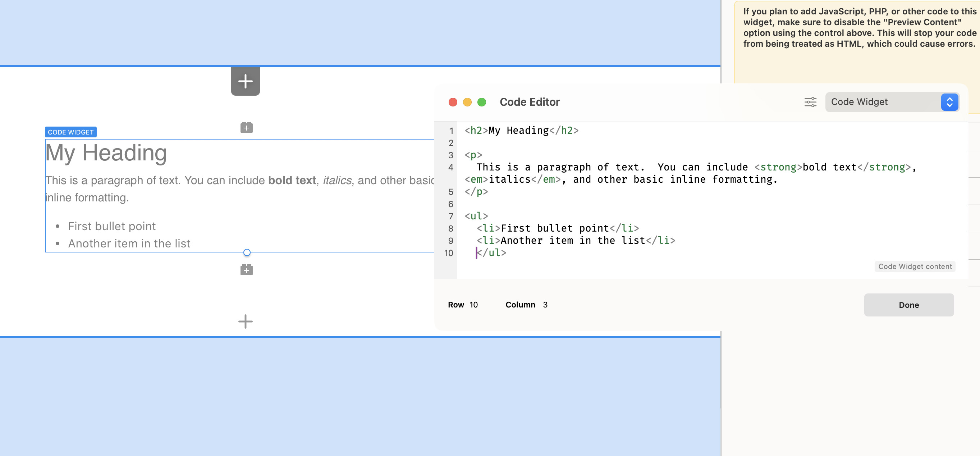
Task: Click add-widget icon below the Code Widget
Action: (247, 270)
